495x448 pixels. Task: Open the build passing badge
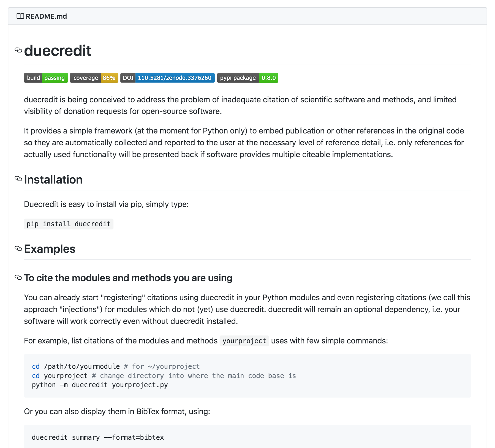click(46, 78)
